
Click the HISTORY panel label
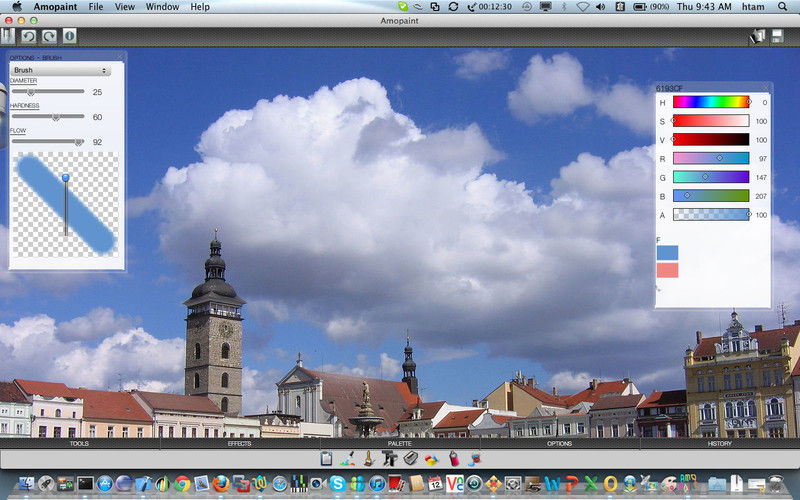[719, 442]
